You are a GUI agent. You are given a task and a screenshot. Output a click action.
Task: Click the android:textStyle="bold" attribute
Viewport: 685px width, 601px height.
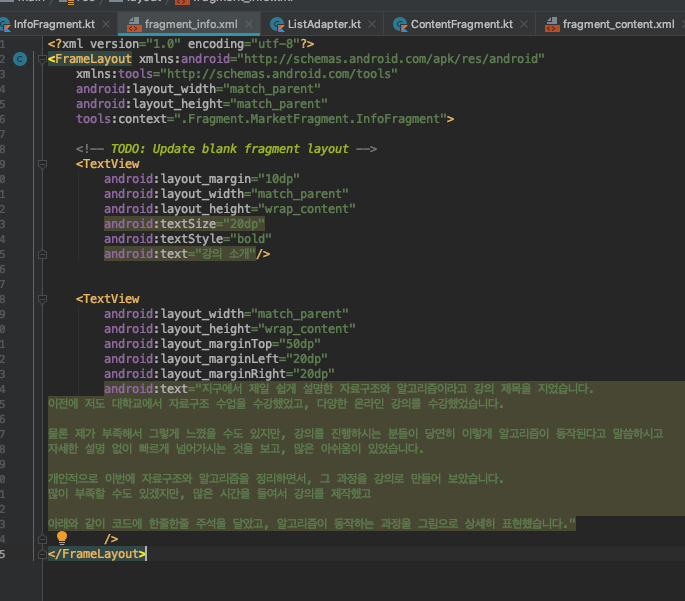point(187,239)
